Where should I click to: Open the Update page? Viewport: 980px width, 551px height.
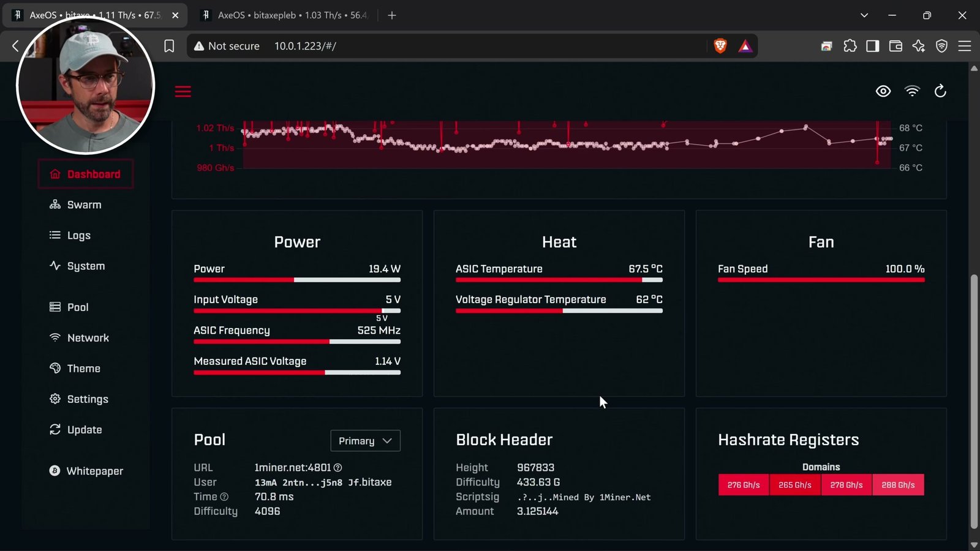(86, 430)
